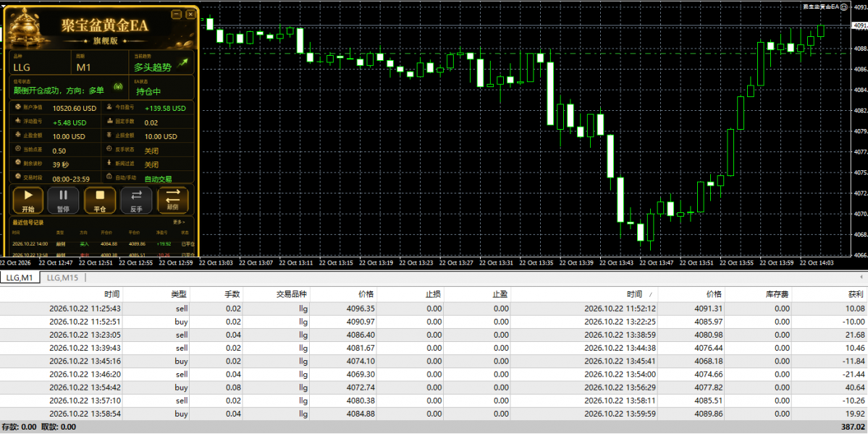
Task: Click the 08:00-23:59 trading session value
Action: [x=71, y=179]
